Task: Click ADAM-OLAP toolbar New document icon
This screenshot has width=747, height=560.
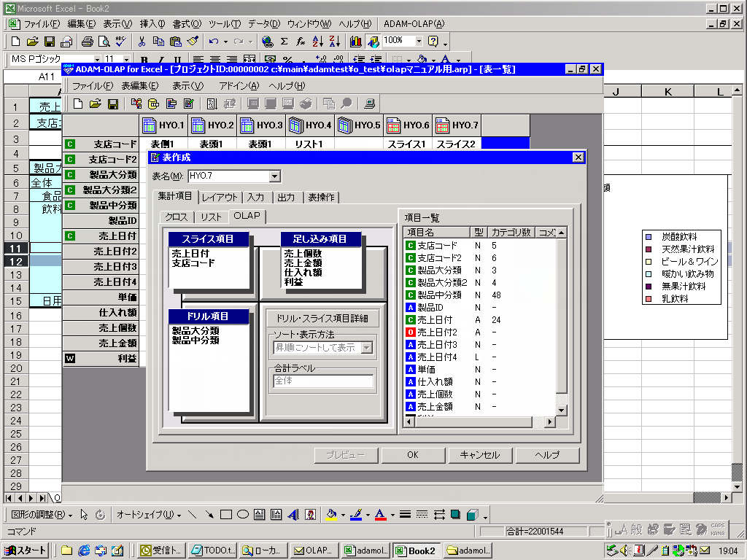Action: pyautogui.click(x=78, y=104)
